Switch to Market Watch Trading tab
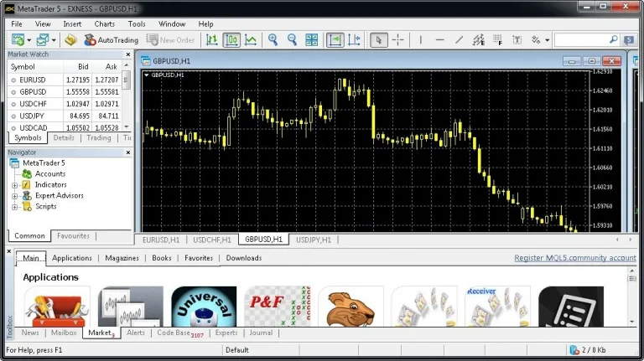The height and width of the screenshot is (361, 644). 99,138
